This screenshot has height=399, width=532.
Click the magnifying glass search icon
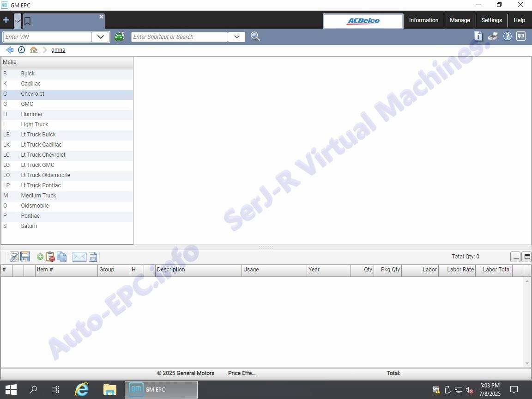click(x=255, y=37)
